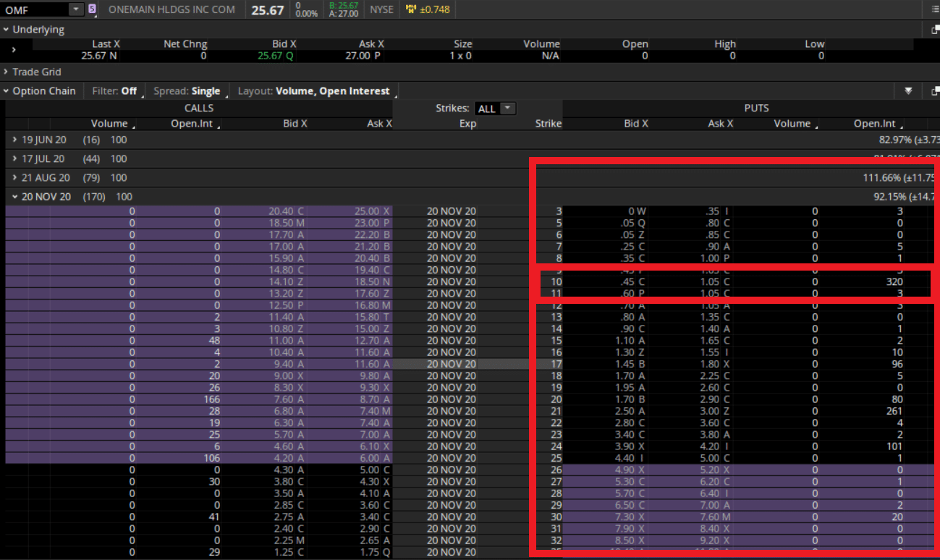This screenshot has width=940, height=560.
Task: Click call bid 20.40 C at strike 3
Action: point(287,211)
